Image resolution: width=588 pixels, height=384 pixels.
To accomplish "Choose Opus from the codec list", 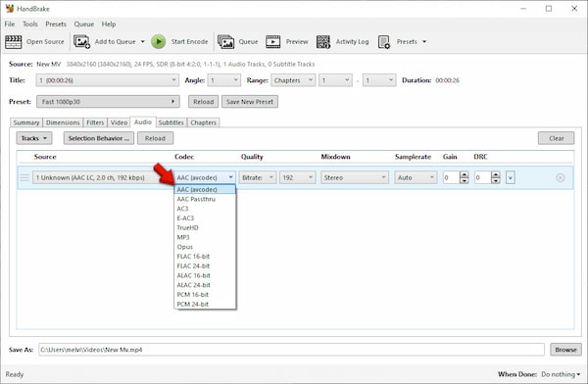I will coord(205,247).
